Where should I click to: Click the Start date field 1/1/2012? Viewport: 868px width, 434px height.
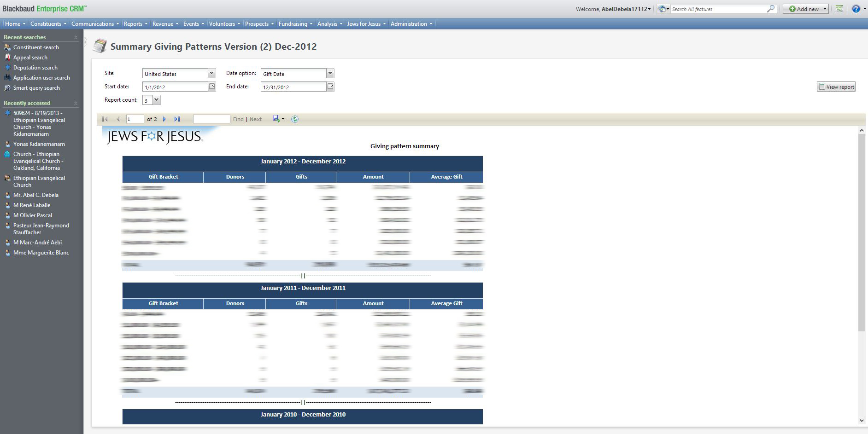[x=175, y=87]
